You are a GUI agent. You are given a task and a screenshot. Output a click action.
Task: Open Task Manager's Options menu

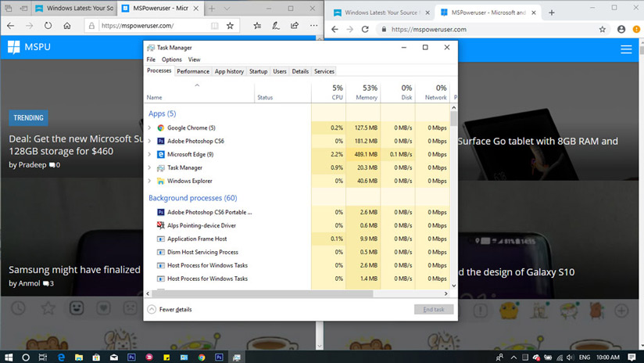coord(172,59)
